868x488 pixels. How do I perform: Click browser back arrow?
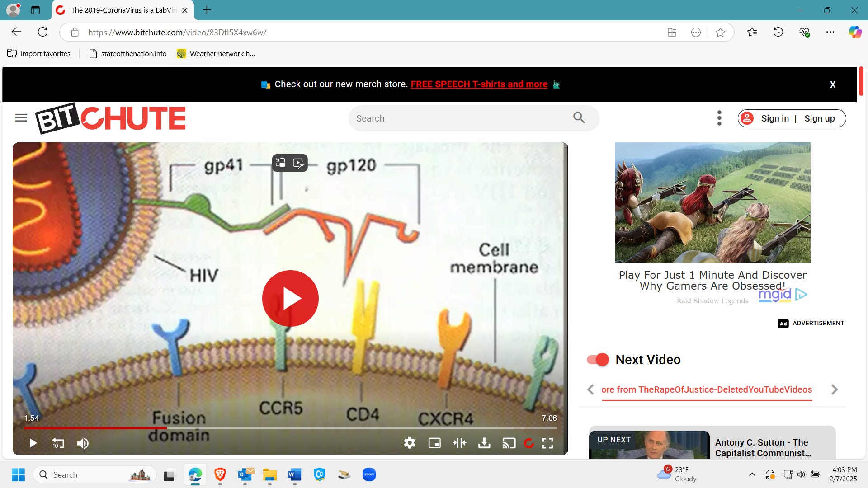[16, 32]
